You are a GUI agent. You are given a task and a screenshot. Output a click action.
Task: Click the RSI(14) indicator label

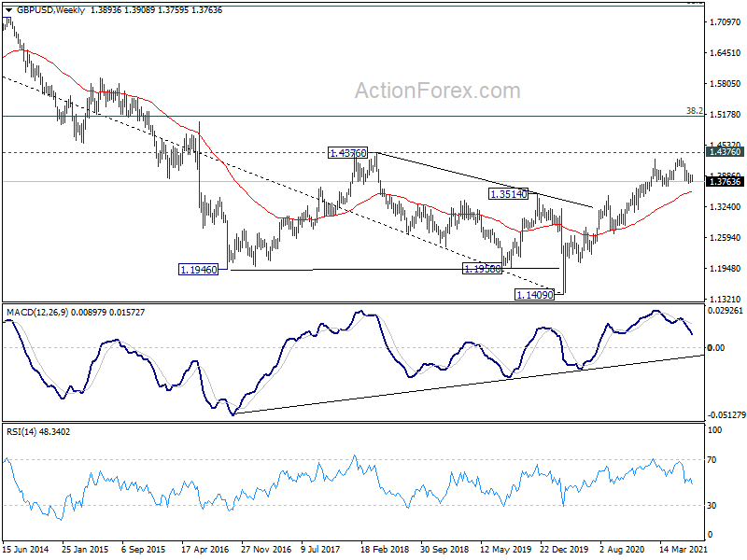(21, 432)
